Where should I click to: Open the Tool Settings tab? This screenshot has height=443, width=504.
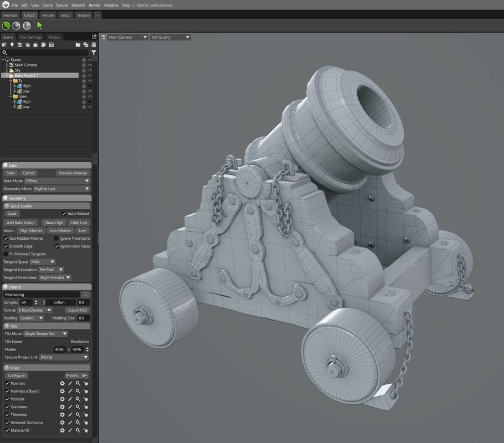pos(30,37)
